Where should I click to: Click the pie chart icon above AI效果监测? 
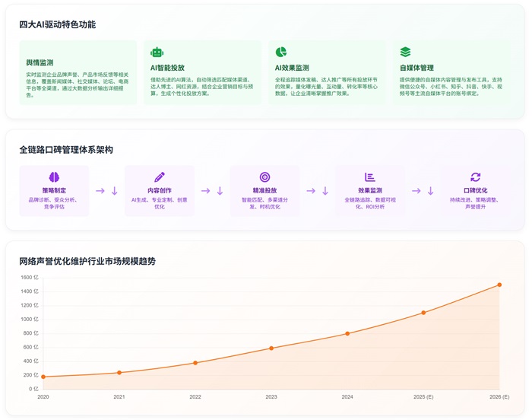point(281,52)
